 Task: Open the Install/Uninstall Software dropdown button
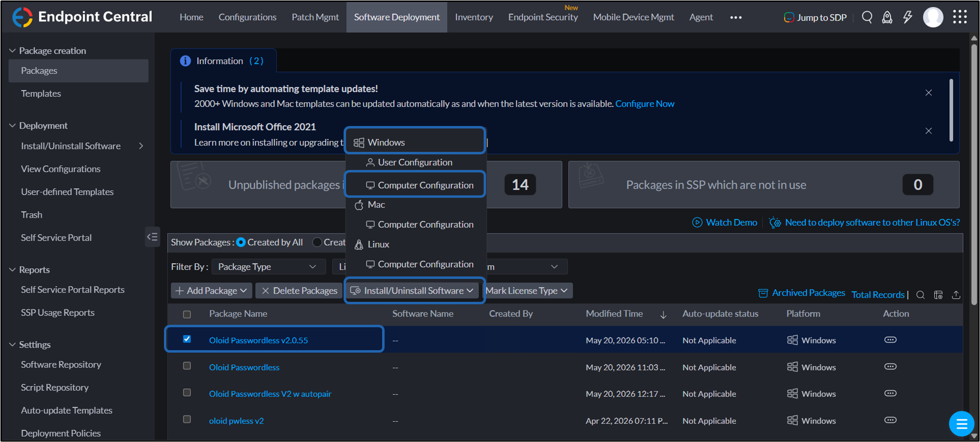412,291
